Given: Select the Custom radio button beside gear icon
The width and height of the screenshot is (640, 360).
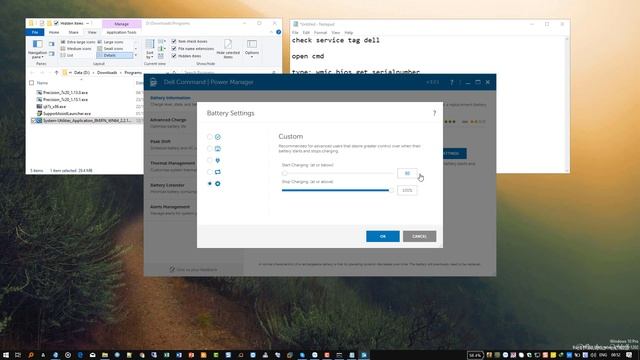Looking at the screenshot, I should [209, 184].
